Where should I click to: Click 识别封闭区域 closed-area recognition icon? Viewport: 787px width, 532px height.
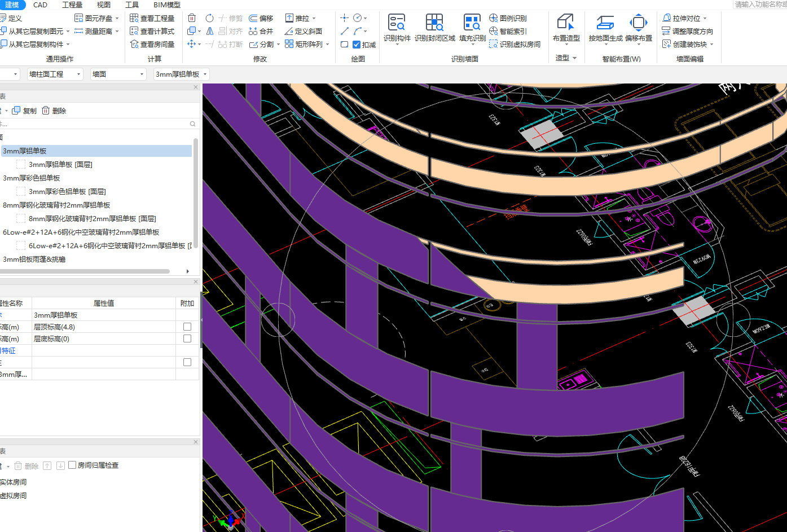[434, 23]
